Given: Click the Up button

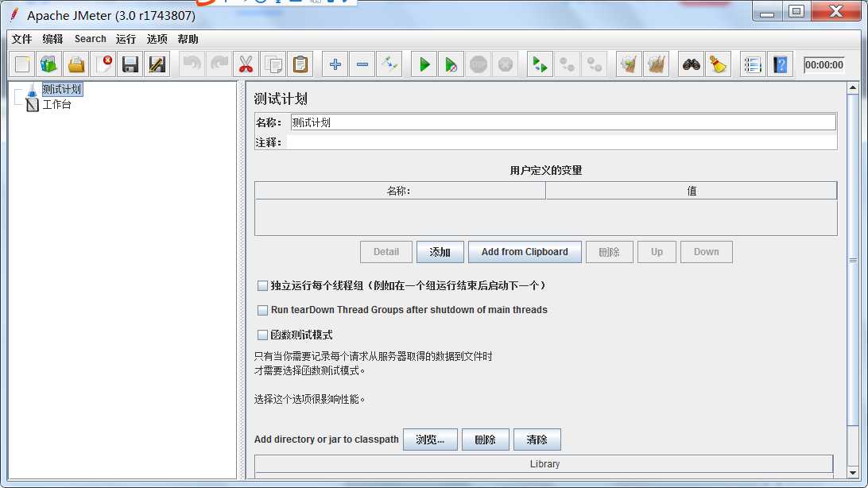Looking at the screenshot, I should tap(657, 252).
